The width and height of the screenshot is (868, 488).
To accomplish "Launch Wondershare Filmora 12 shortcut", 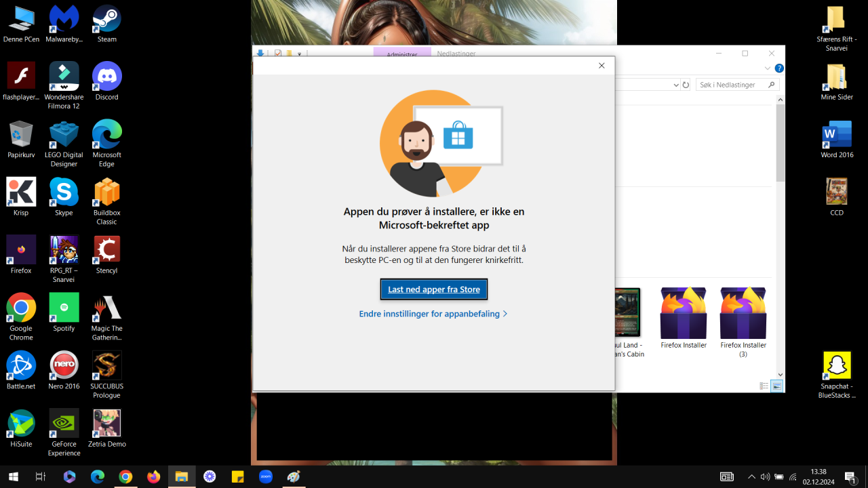I will 64,86.
